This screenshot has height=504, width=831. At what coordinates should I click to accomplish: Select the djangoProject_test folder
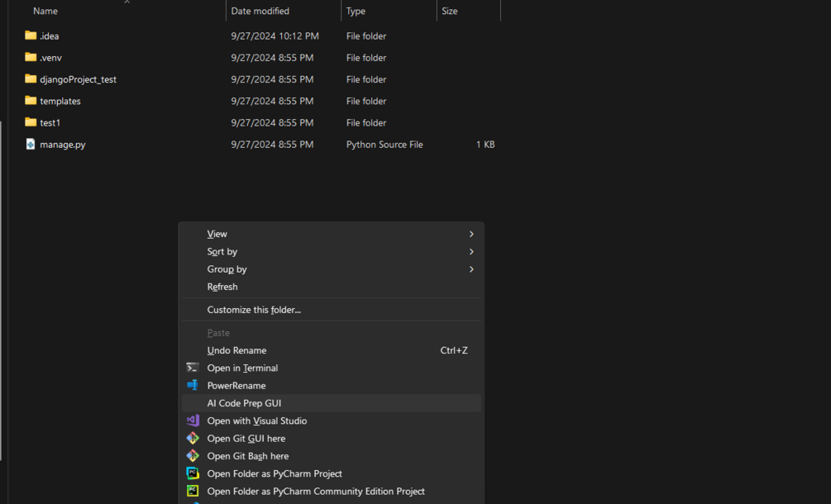tap(78, 79)
